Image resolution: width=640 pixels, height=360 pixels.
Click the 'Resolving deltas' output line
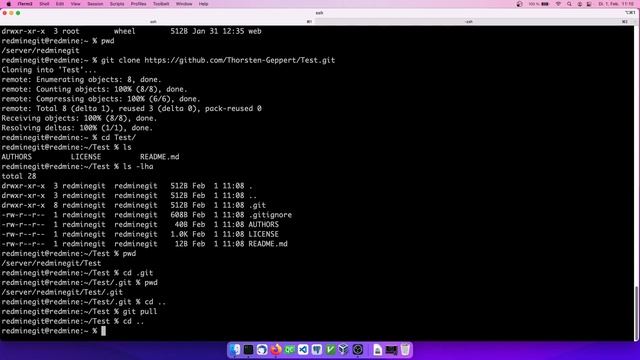click(x=77, y=128)
